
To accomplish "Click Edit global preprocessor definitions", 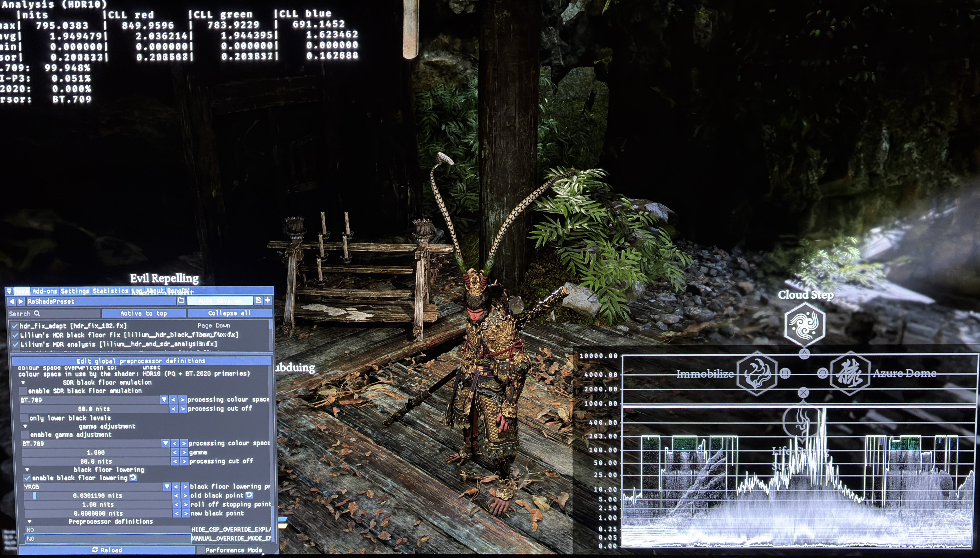I will (x=141, y=361).
